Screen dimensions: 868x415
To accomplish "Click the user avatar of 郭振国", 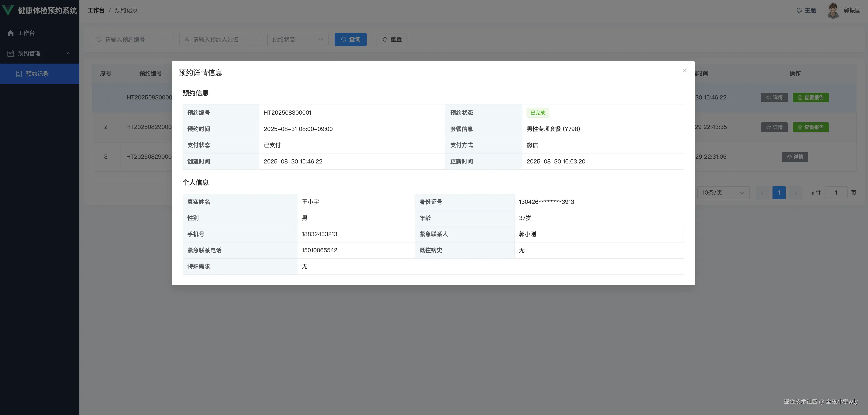I will (833, 10).
